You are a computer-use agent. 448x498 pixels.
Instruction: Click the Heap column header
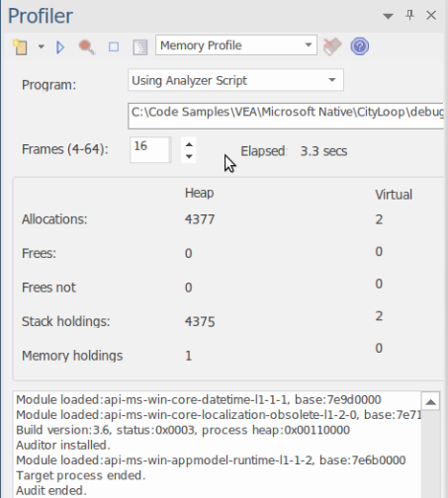[x=199, y=193]
